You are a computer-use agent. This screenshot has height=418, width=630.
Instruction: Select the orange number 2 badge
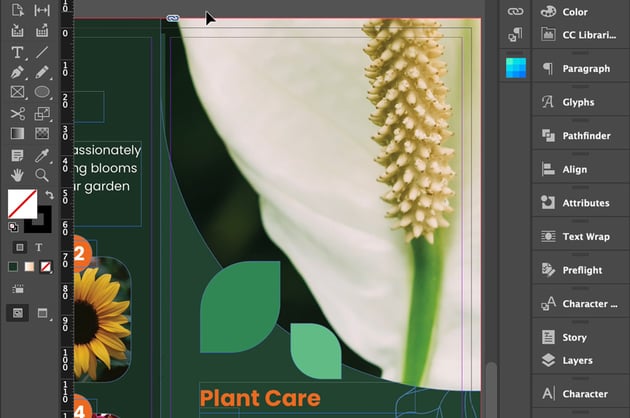(x=82, y=254)
